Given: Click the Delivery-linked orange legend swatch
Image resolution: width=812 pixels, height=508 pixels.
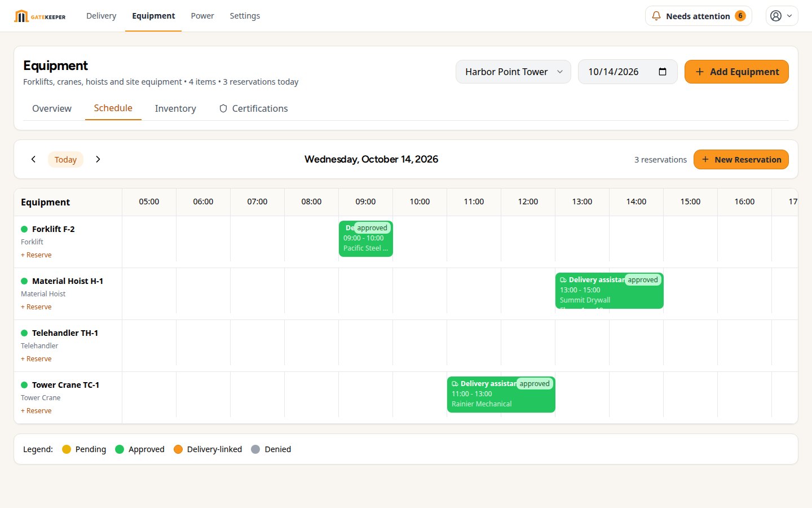Looking at the screenshot, I should (x=178, y=449).
